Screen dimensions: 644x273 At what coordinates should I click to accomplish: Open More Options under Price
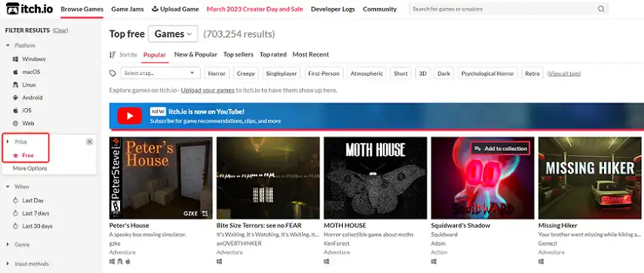click(x=29, y=168)
